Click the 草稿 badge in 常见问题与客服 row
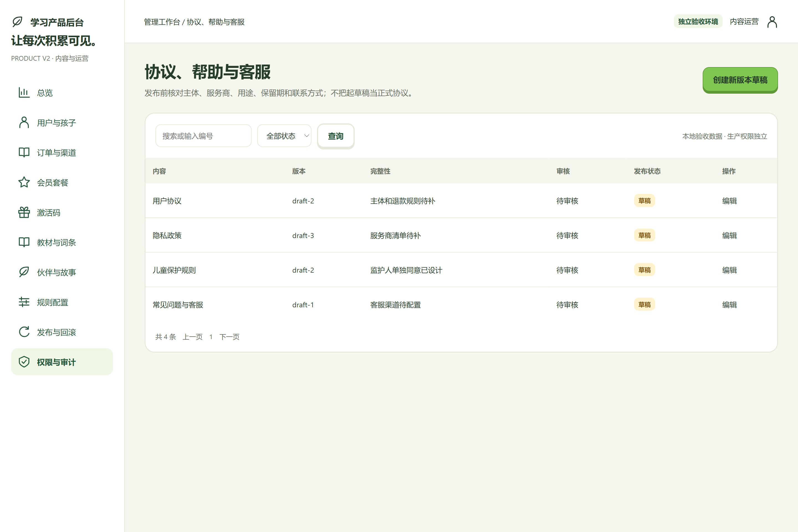798x532 pixels. [644, 305]
